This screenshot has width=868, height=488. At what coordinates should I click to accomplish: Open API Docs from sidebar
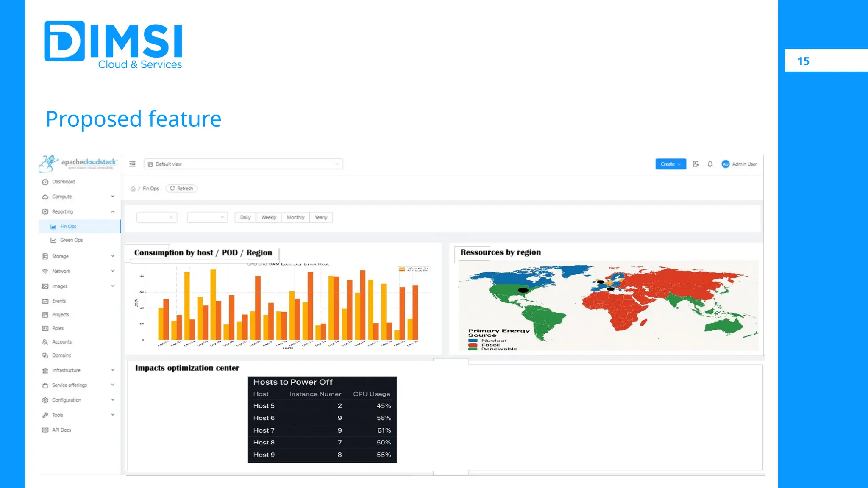pos(61,430)
